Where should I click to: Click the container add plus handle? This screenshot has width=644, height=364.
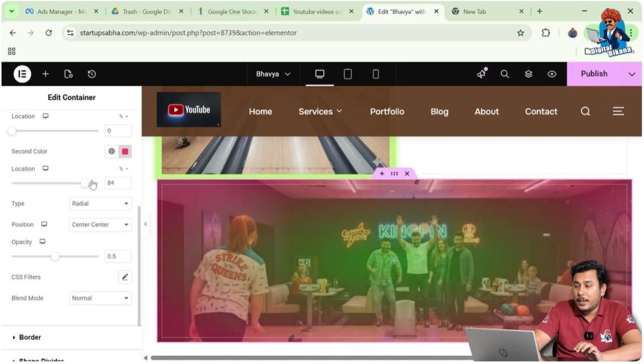click(382, 174)
